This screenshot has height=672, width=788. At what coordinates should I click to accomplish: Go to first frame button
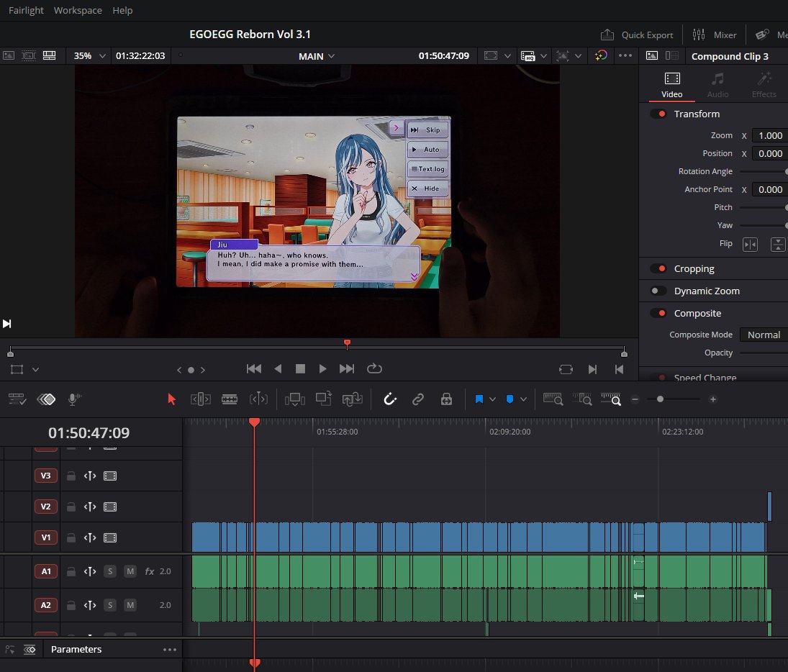254,369
